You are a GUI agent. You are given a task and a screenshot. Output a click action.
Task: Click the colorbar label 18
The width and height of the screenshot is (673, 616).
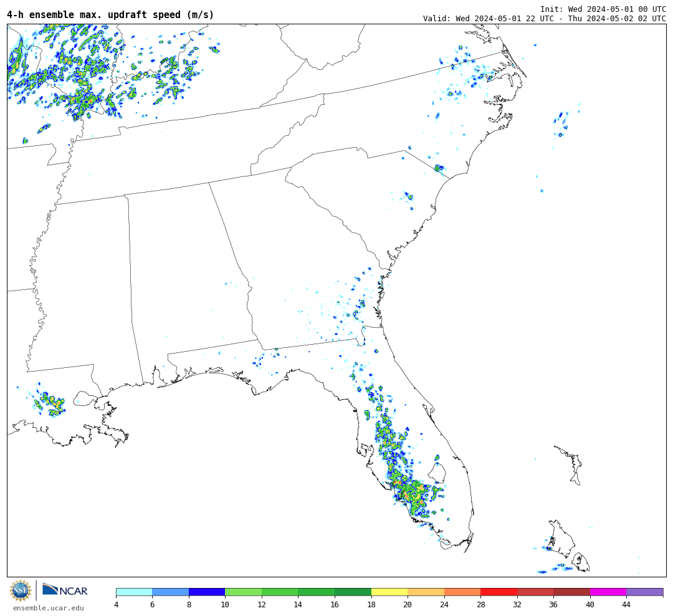coord(371,605)
